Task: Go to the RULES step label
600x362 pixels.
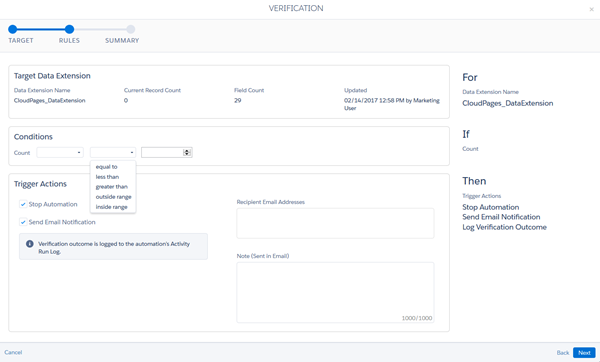Action: [x=69, y=41]
